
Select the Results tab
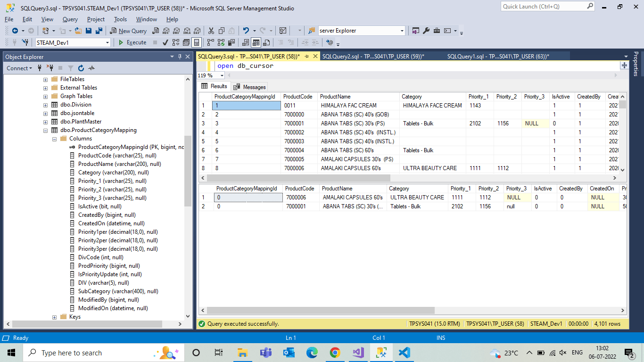[215, 86]
